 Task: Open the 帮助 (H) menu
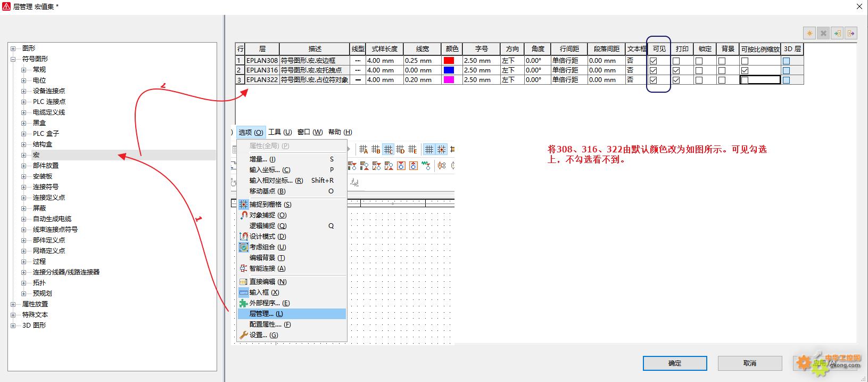340,132
